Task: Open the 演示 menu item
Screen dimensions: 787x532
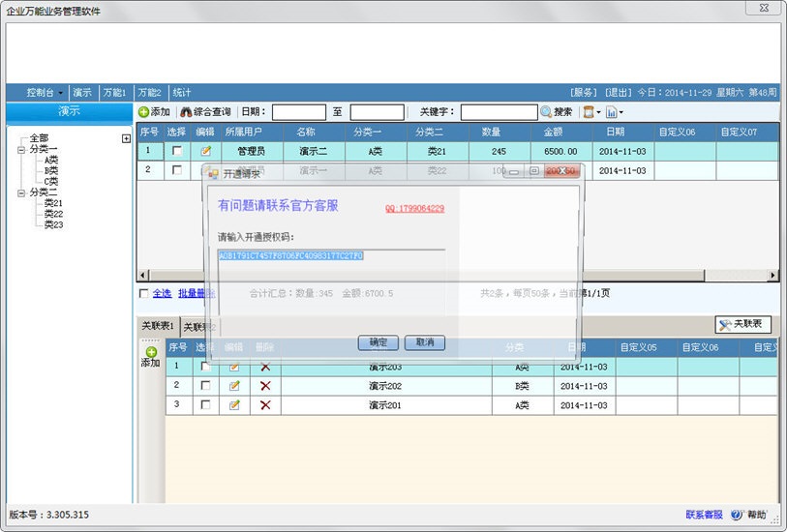Action: (82, 92)
